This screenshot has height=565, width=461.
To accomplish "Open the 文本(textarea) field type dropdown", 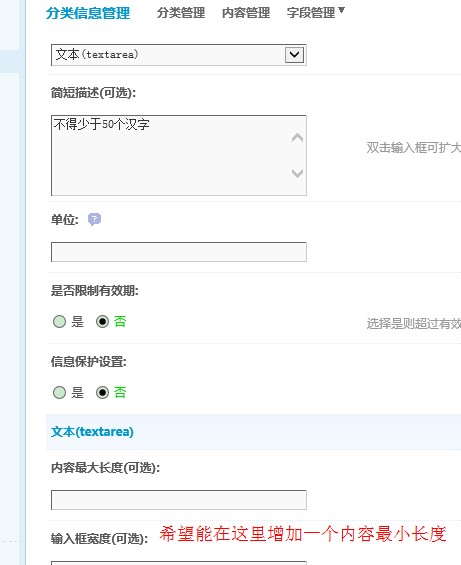I will pos(179,55).
